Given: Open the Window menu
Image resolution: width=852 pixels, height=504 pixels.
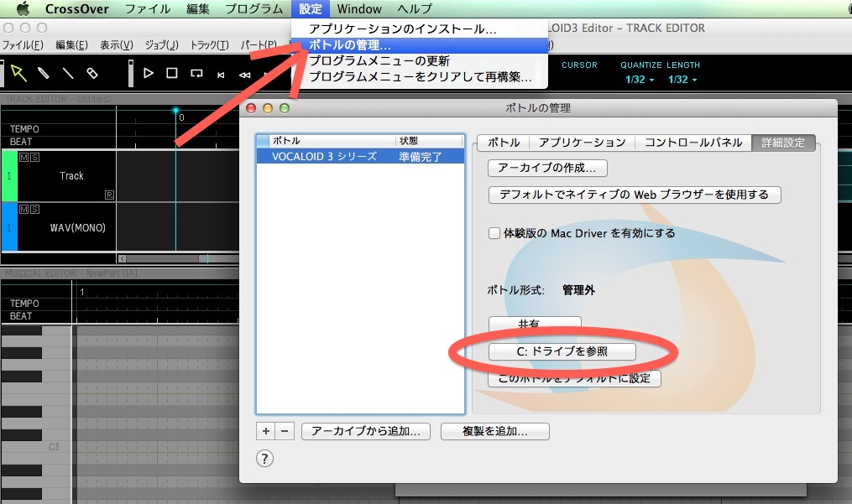Looking at the screenshot, I should click(x=359, y=8).
